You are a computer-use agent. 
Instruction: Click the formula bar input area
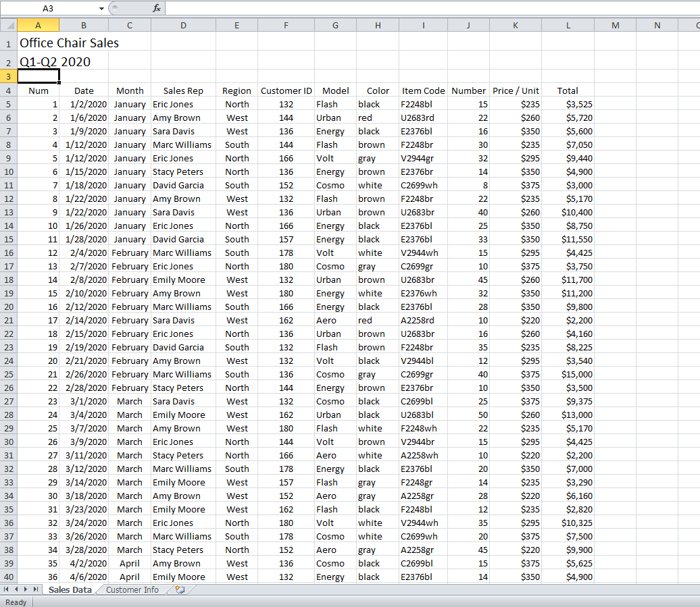click(x=432, y=8)
